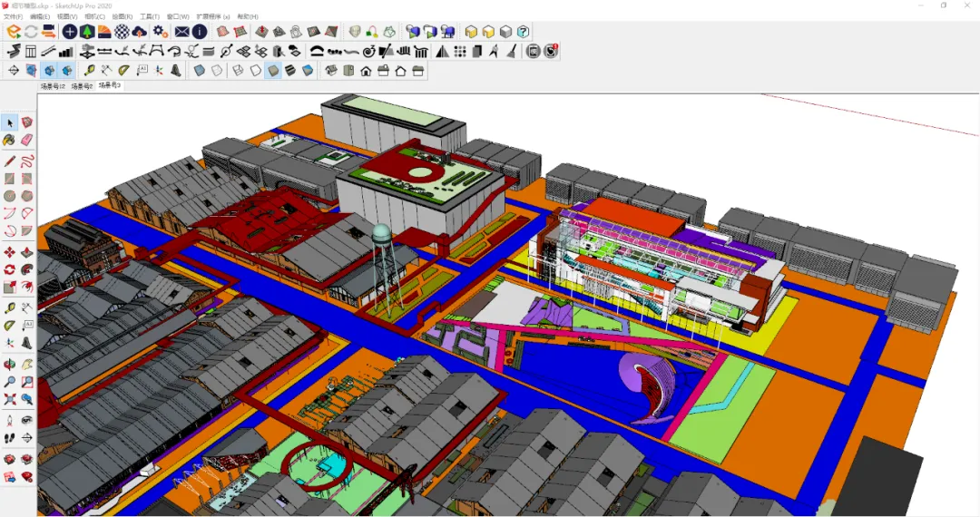980x517 pixels.
Task: Switch to Front view house icon
Action: (367, 71)
